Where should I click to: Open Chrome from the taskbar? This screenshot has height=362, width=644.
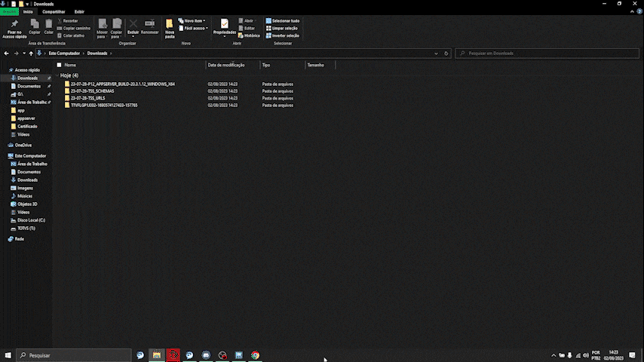[x=255, y=355]
